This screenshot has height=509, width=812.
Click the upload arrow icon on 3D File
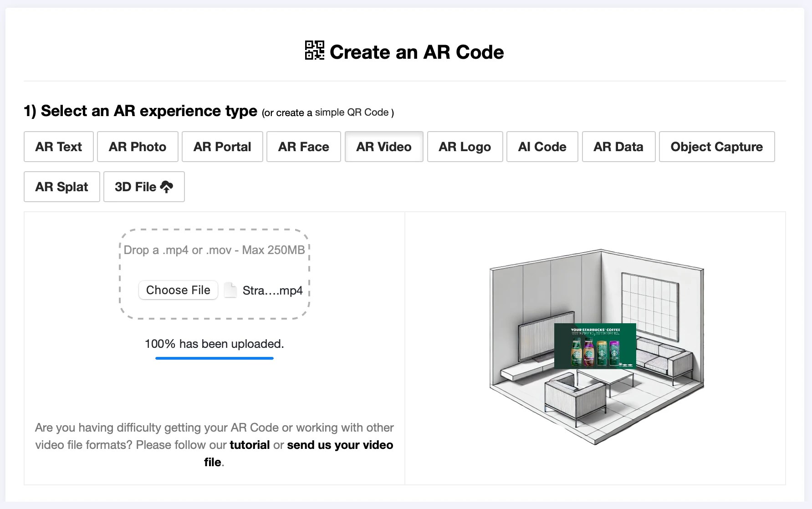(x=165, y=186)
